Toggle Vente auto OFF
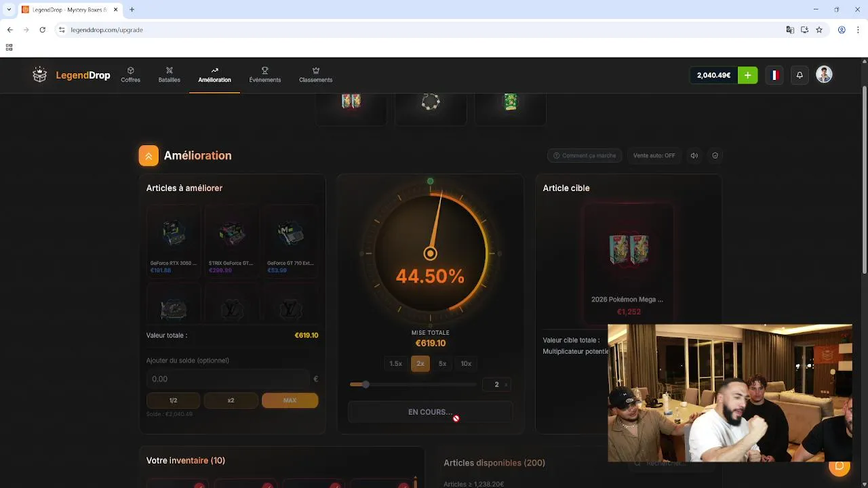Viewport: 868px width, 488px height. point(654,155)
